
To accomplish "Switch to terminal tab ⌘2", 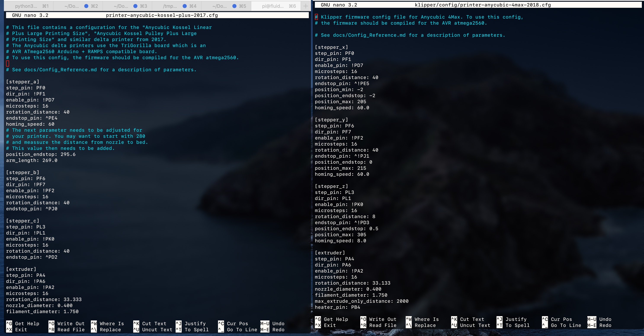I will pos(78,6).
